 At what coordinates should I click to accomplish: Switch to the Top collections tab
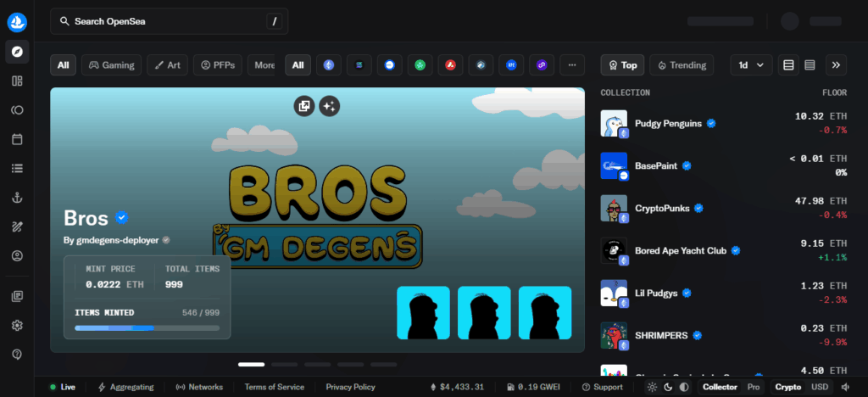point(622,64)
